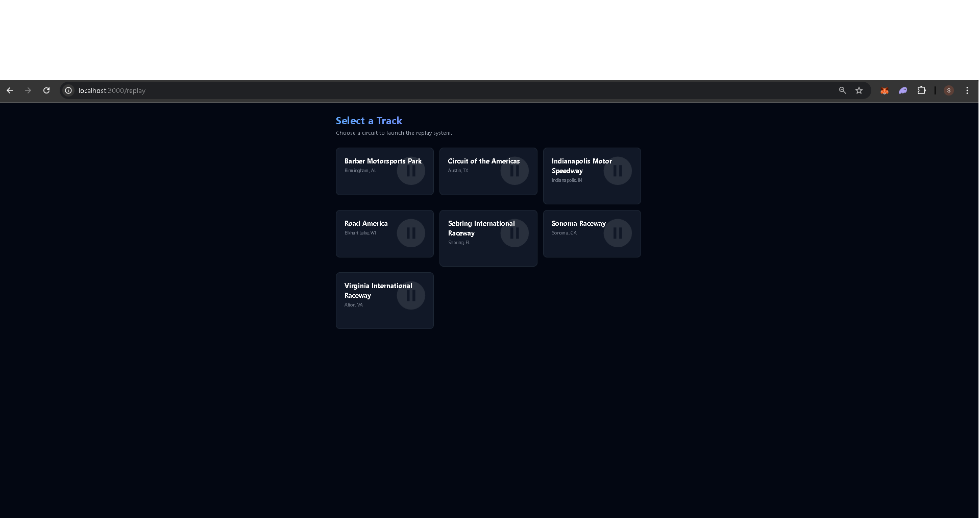980x518 pixels.
Task: Open the purple ghost extension
Action: pos(903,90)
